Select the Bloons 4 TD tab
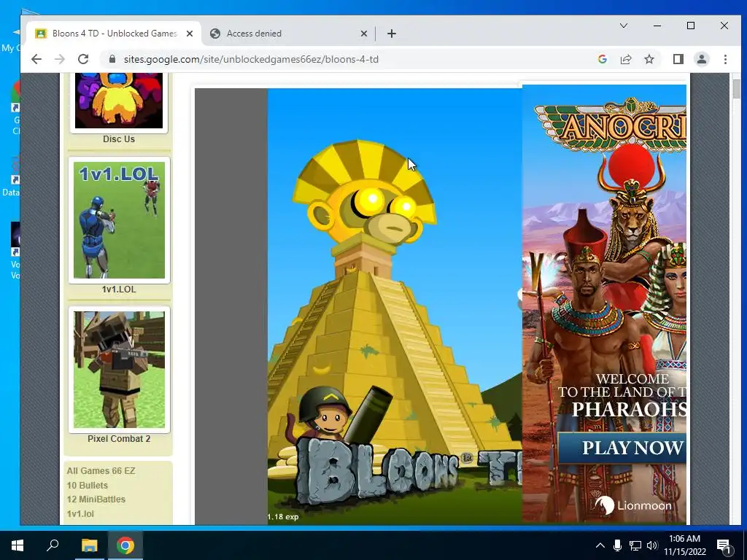 click(115, 34)
